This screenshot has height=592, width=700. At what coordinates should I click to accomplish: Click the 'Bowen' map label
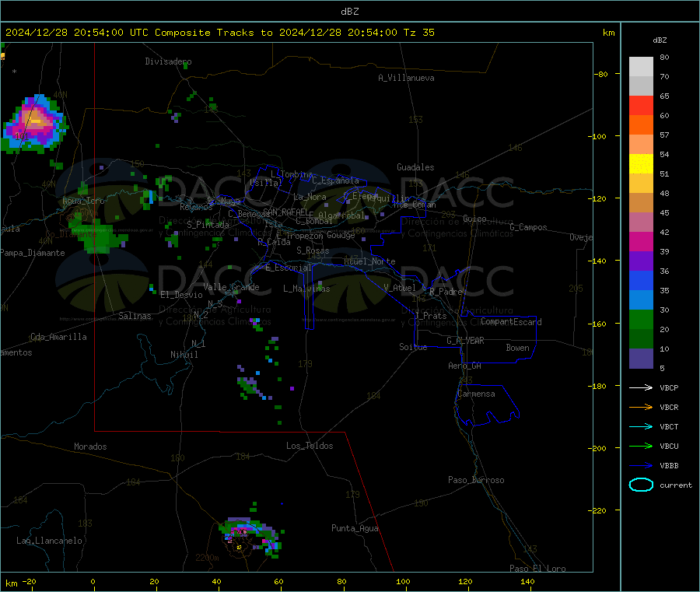tap(517, 348)
